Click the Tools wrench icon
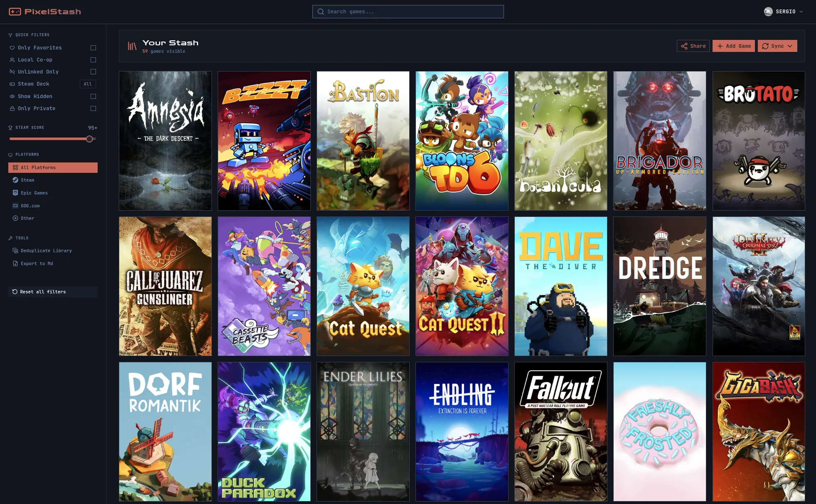This screenshot has height=504, width=816. (x=10, y=238)
